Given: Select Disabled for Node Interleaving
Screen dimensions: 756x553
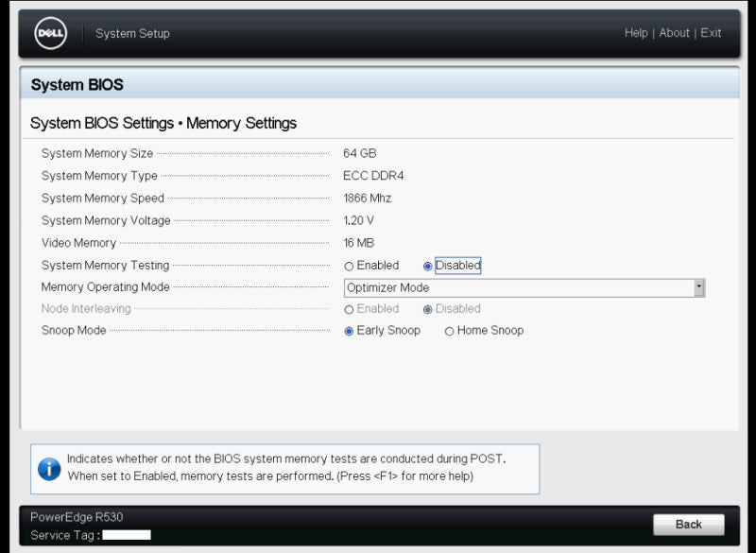Looking at the screenshot, I should tap(427, 309).
